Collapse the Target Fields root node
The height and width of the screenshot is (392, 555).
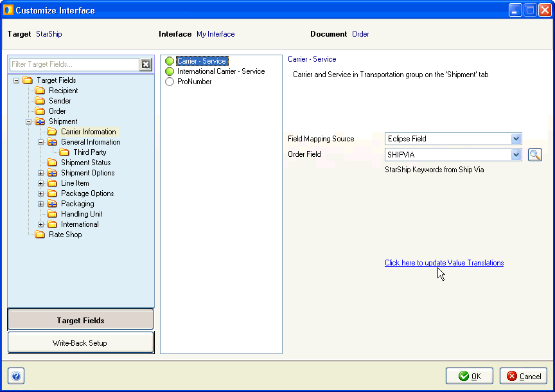coord(16,80)
